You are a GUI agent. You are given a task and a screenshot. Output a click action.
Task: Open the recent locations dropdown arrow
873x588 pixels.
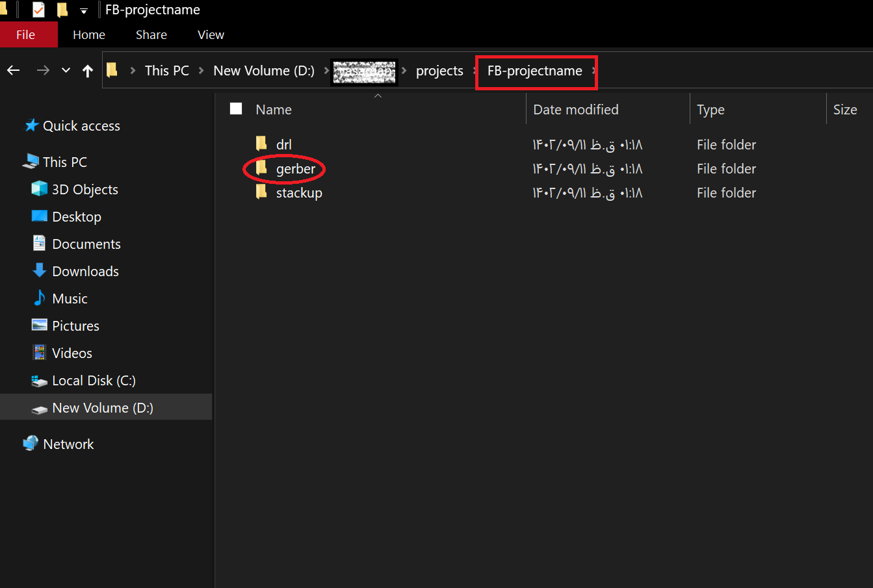[66, 71]
